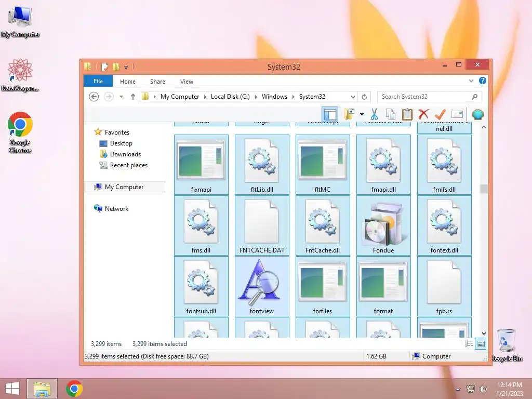532x399 pixels.
Task: Expand arrow after Local Disk (C:) in path
Action: [x=256, y=97]
